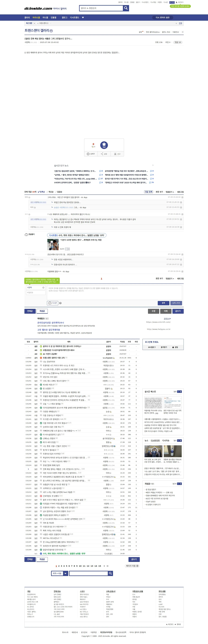The image size is (208, 644).
Task: Submit with 등록+추천 button
Action: point(176,303)
